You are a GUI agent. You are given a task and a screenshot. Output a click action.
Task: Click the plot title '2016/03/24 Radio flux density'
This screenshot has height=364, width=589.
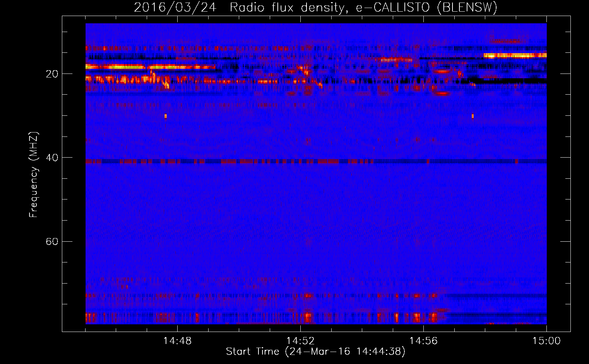[x=315, y=7]
